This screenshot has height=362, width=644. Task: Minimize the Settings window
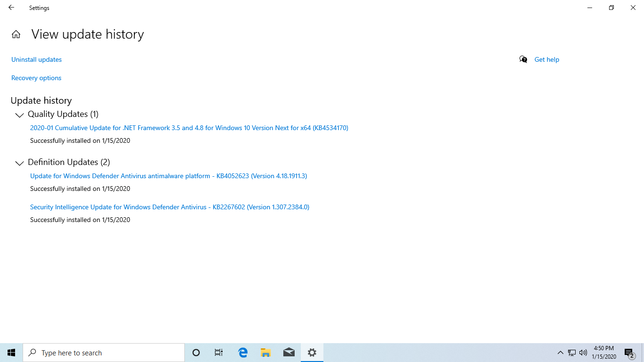tap(590, 8)
